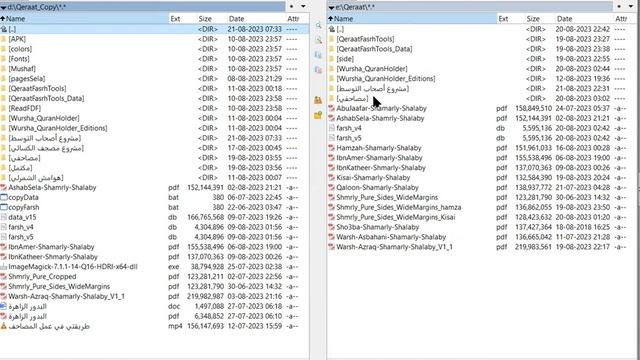Viewport: 640px width, 360px height.
Task: Click the parent directory icon in left panel
Action: (4, 29)
